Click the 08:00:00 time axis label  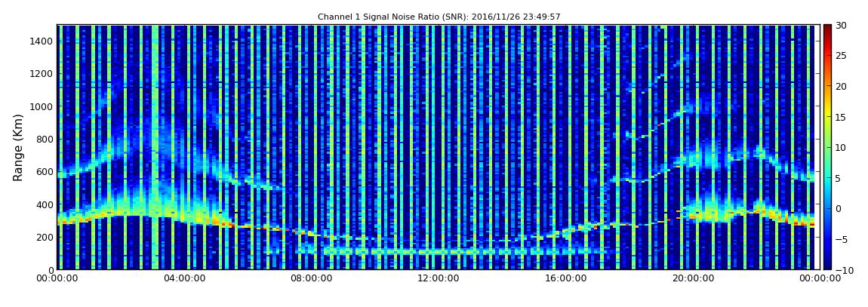coord(312,279)
